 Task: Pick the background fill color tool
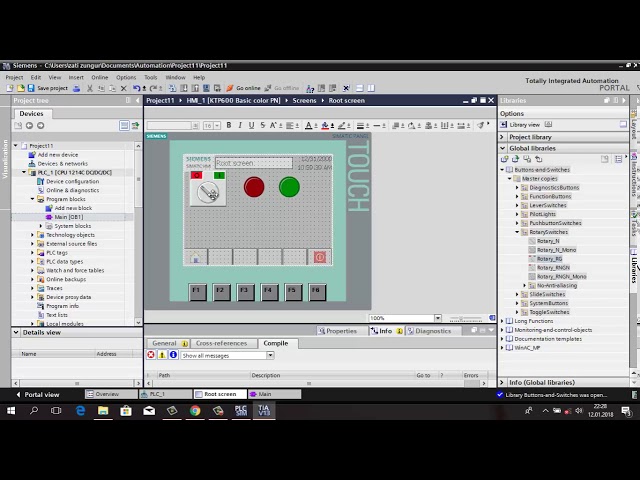point(325,125)
